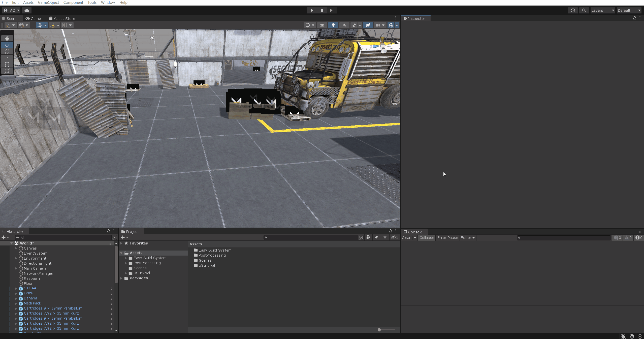Switch to the Game tab
The height and width of the screenshot is (339, 644).
pyautogui.click(x=33, y=19)
